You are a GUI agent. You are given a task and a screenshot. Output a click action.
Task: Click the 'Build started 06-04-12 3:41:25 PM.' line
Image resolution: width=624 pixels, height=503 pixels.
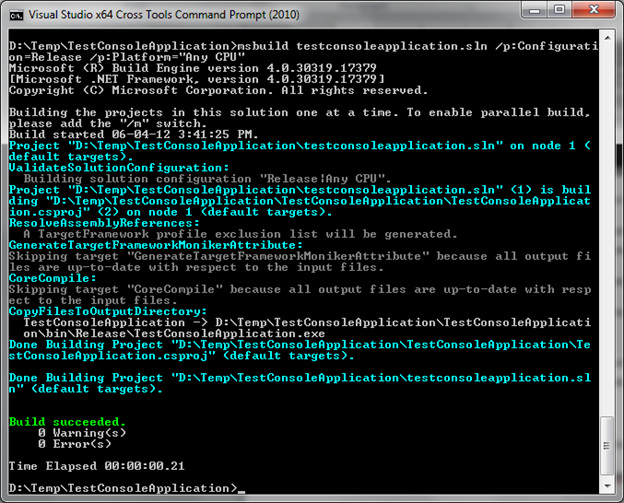click(x=133, y=134)
